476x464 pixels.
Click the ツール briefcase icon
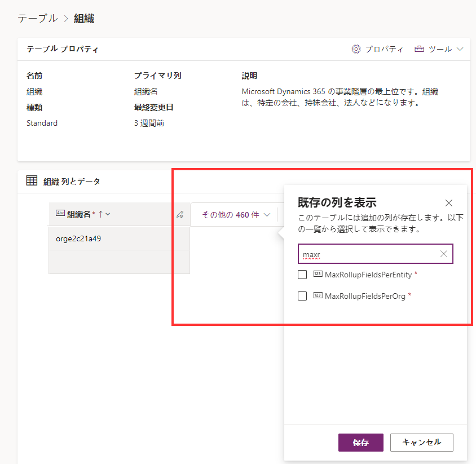(x=419, y=49)
